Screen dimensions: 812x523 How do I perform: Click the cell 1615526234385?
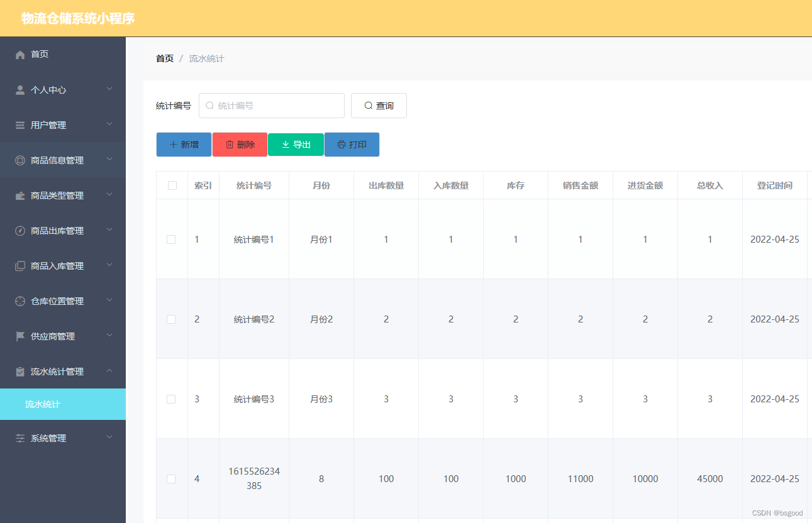tap(254, 478)
